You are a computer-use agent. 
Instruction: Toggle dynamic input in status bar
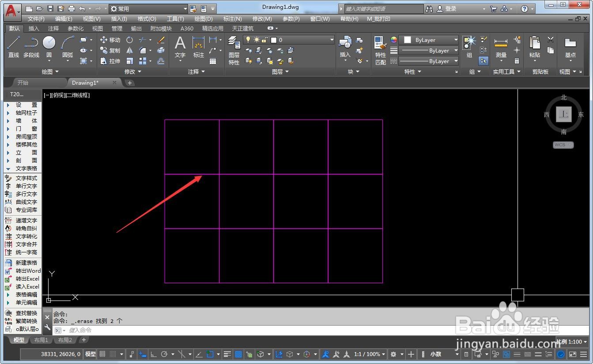(x=142, y=354)
